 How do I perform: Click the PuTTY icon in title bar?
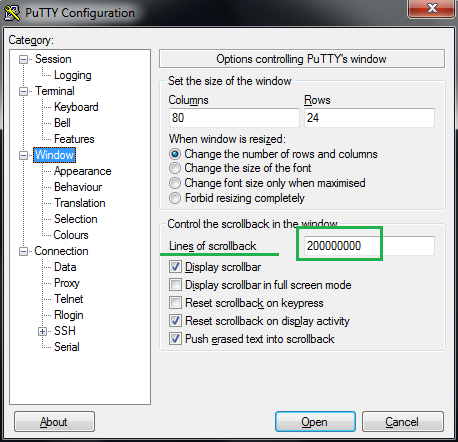12,13
